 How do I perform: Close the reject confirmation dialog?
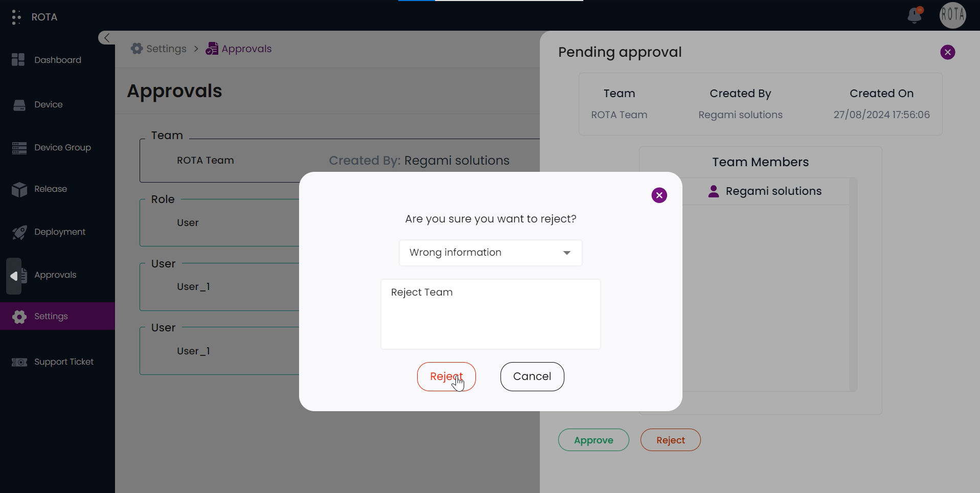click(x=659, y=195)
